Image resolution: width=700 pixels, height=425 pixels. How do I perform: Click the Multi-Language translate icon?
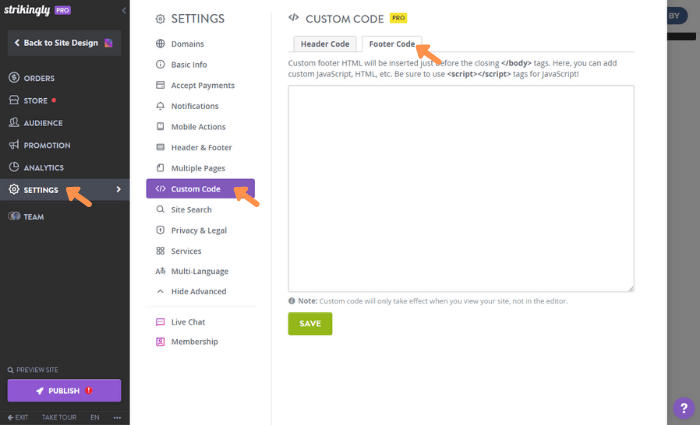coord(160,271)
